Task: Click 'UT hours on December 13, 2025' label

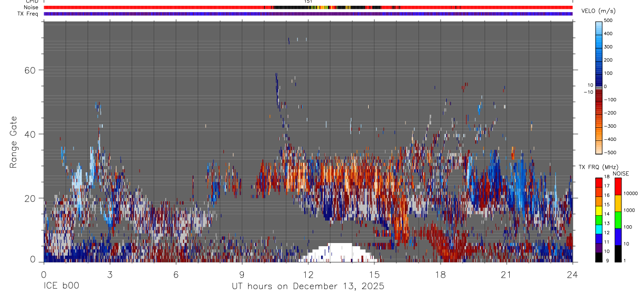Action: click(x=308, y=286)
